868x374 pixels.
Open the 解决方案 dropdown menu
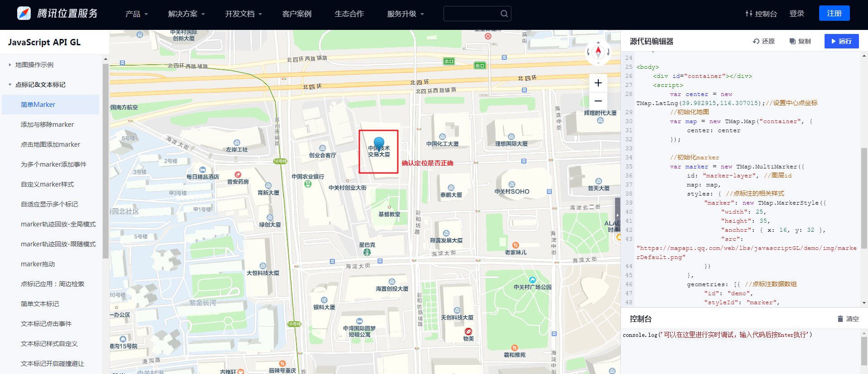click(186, 14)
